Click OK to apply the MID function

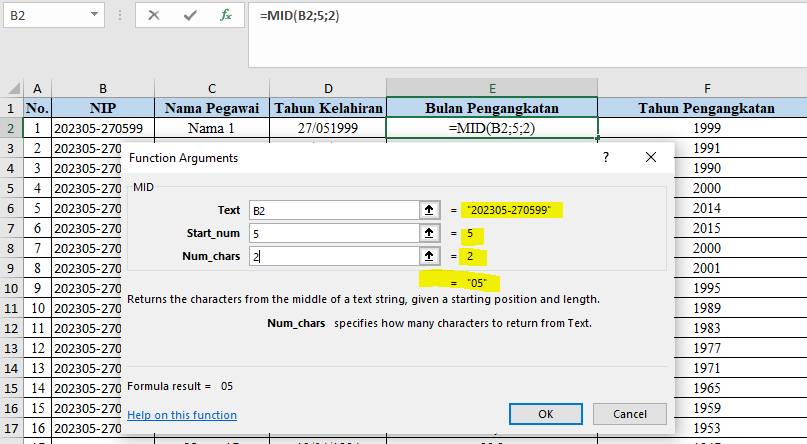[546, 414]
